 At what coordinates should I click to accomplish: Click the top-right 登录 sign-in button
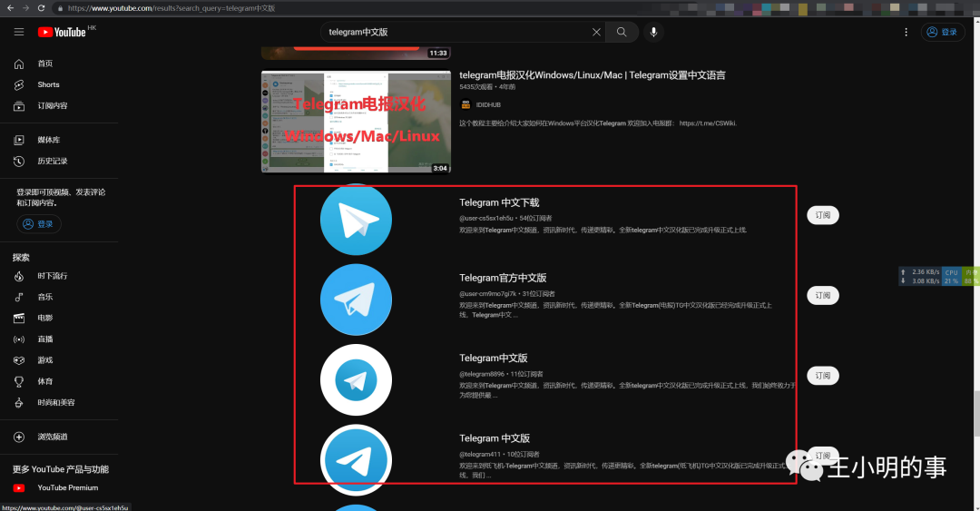tap(943, 32)
